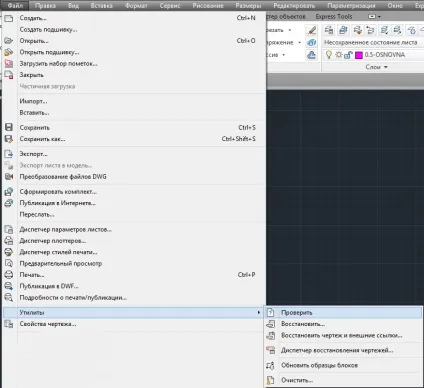Image resolution: width=424 pixels, height=388 pixels.
Task: Toggle layer freeze sun icon for 0.5-OSNOVNA
Action: point(339,55)
